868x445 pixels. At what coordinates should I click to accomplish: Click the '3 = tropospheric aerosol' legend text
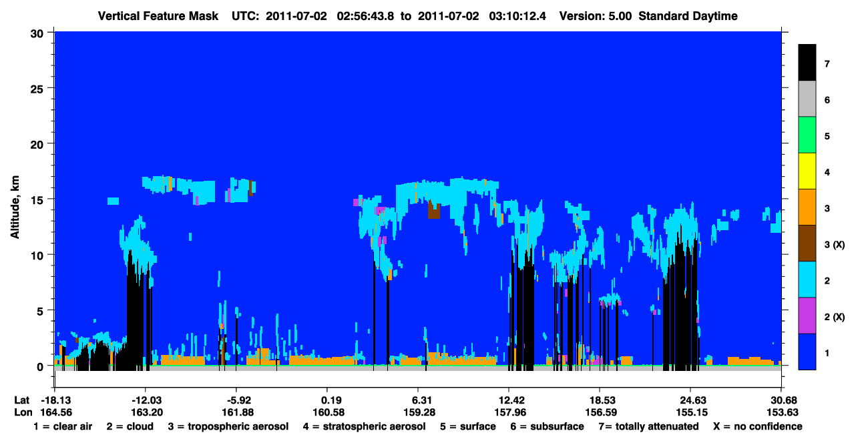[x=228, y=426]
